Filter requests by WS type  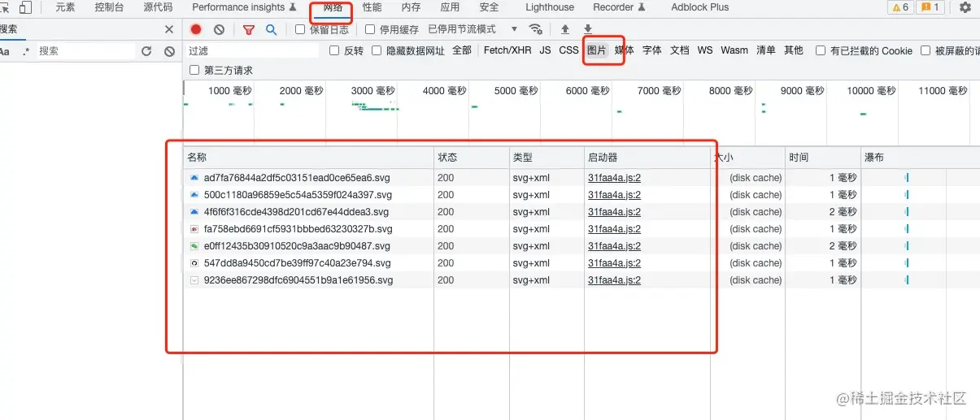click(x=705, y=50)
